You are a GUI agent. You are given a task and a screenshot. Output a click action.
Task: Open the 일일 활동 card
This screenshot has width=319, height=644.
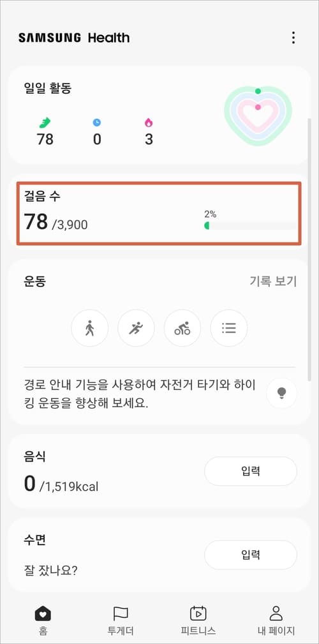pyautogui.click(x=159, y=115)
